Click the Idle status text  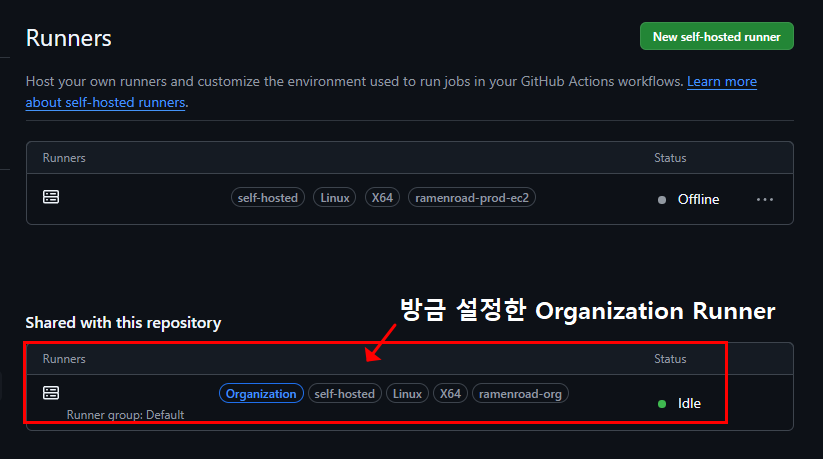689,403
